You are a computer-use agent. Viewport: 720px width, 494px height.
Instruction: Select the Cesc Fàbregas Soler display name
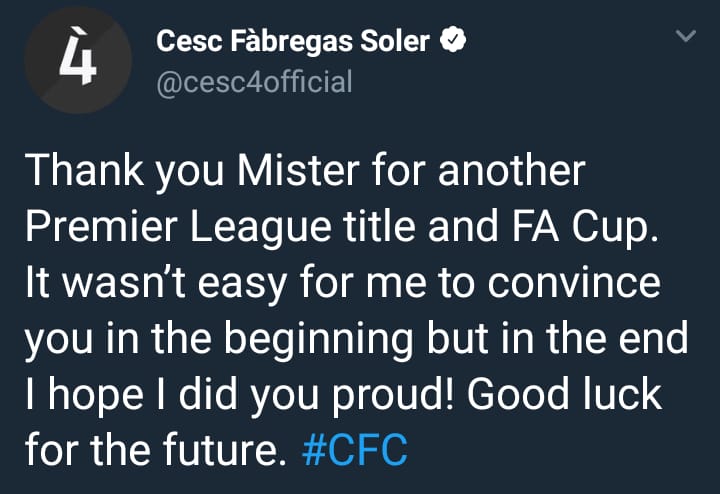[293, 41]
